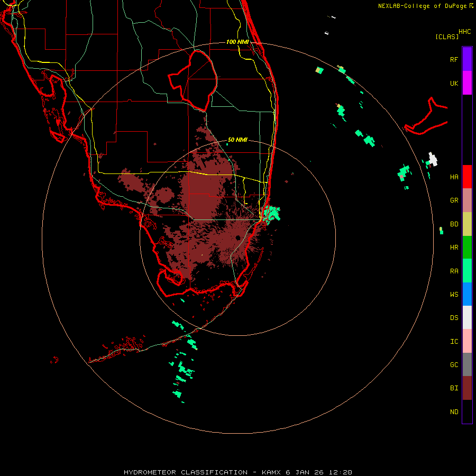Click the 'BI' legend label
The width and height of the screenshot is (476, 476).
[454, 388]
